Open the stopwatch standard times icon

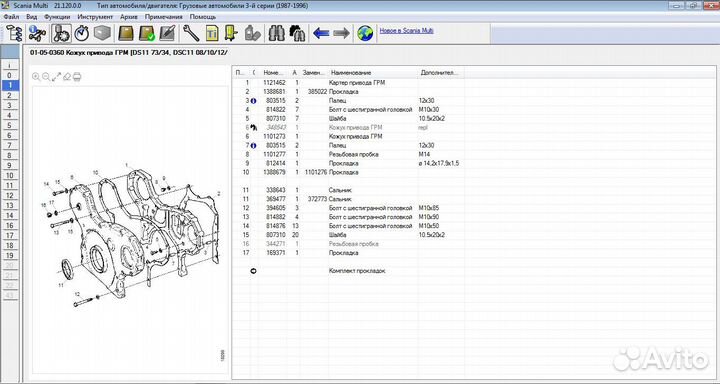pos(82,33)
